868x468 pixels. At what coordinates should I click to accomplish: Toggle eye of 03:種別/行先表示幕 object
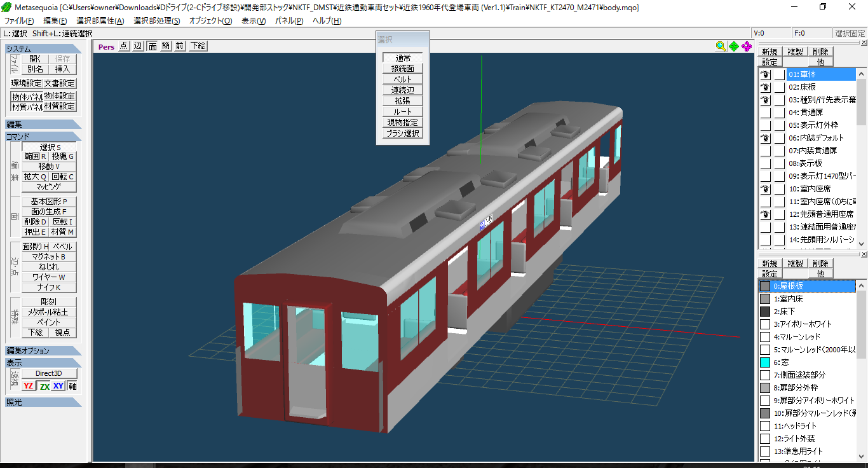coord(766,100)
